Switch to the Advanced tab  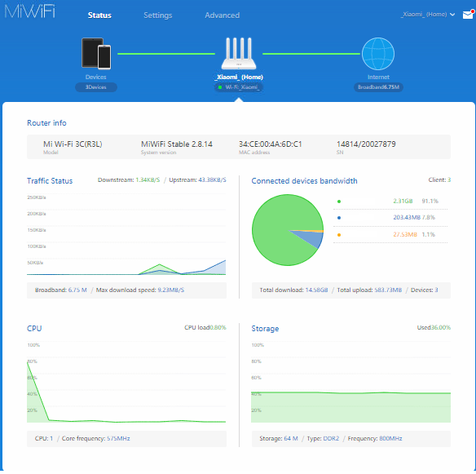(223, 16)
